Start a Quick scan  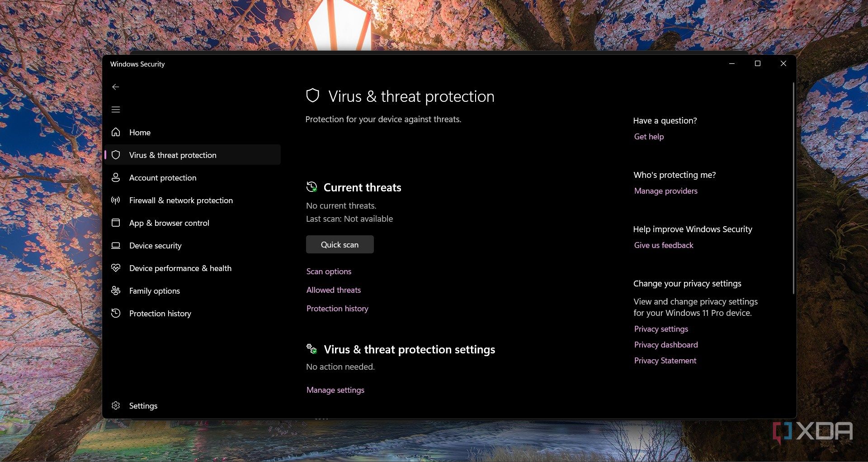340,244
